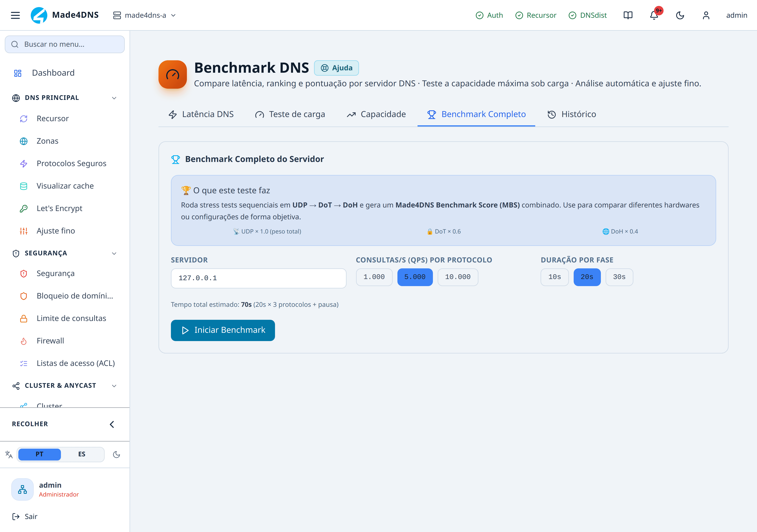
Task: Choose 30s duration per phase
Action: point(619,277)
